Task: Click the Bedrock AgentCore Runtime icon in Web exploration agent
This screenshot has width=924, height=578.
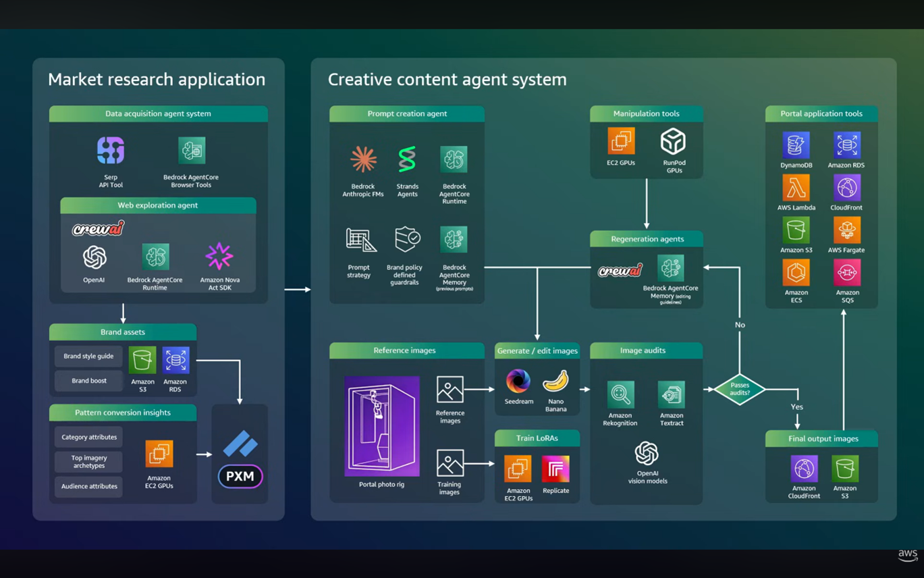Action: tap(156, 257)
